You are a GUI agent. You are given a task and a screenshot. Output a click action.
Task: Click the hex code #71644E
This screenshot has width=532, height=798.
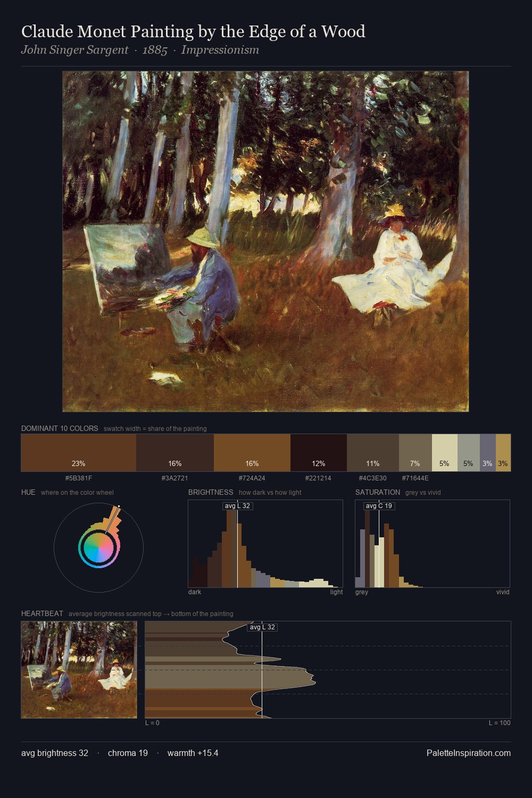point(415,478)
